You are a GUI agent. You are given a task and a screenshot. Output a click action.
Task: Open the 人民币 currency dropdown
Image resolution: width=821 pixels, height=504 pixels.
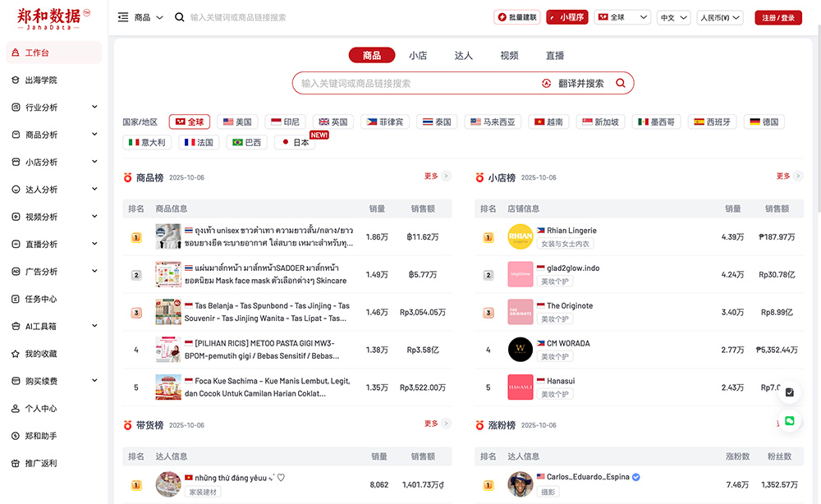point(720,17)
